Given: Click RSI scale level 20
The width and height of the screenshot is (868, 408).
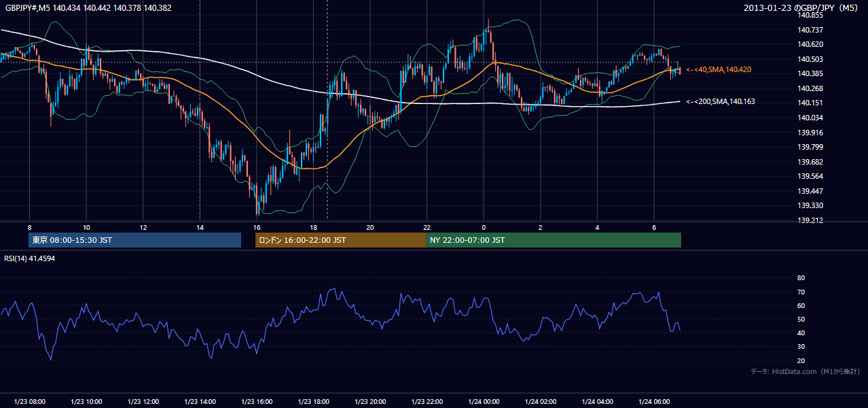Looking at the screenshot, I should coord(801,360).
